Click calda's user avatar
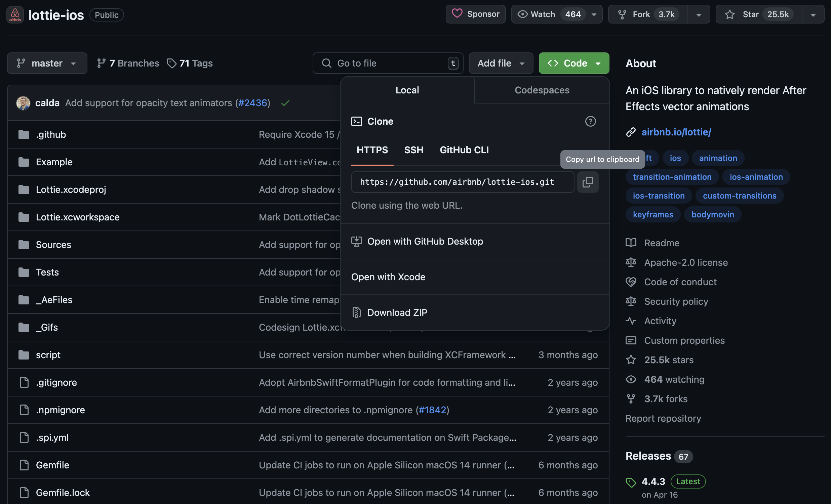The width and height of the screenshot is (831, 504). pos(23,103)
